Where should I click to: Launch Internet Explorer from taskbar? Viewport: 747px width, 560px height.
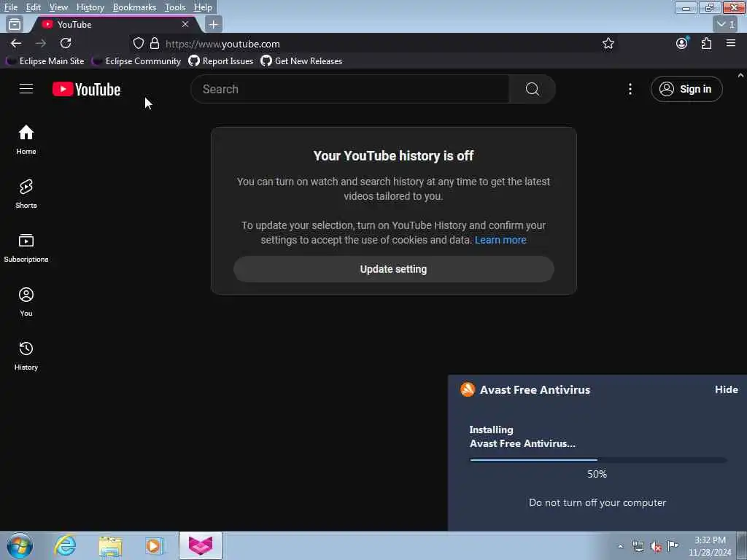coord(65,545)
